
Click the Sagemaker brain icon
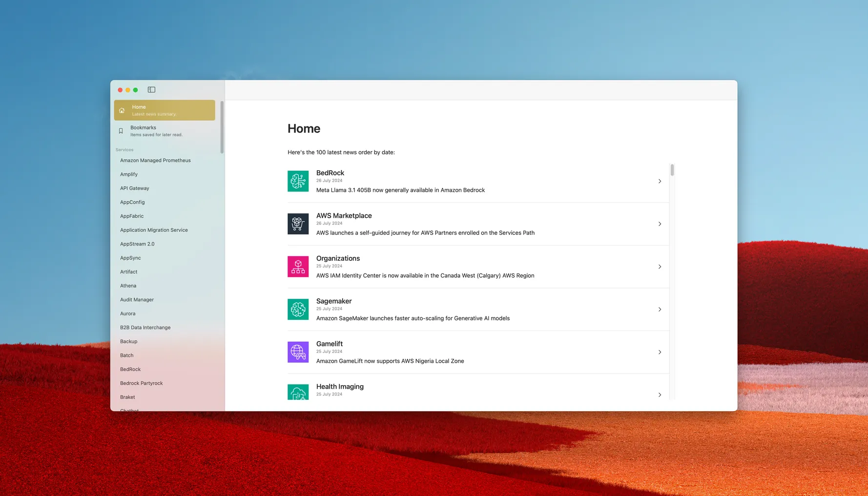click(x=298, y=310)
